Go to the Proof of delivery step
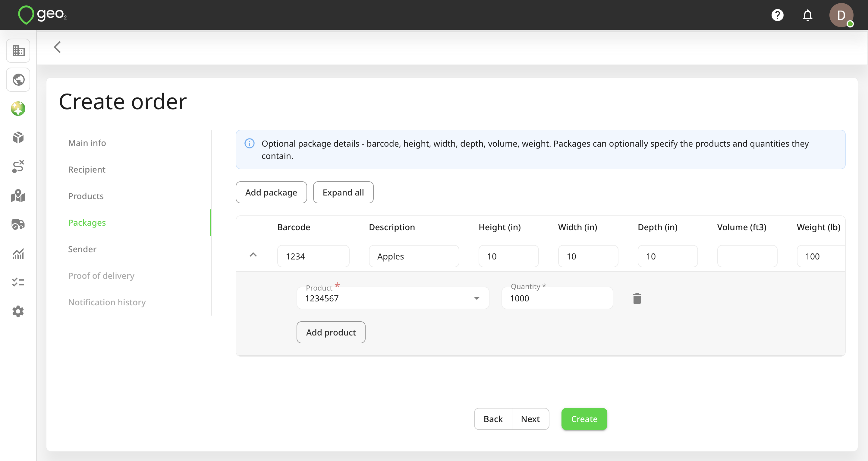This screenshot has height=461, width=868. point(101,276)
